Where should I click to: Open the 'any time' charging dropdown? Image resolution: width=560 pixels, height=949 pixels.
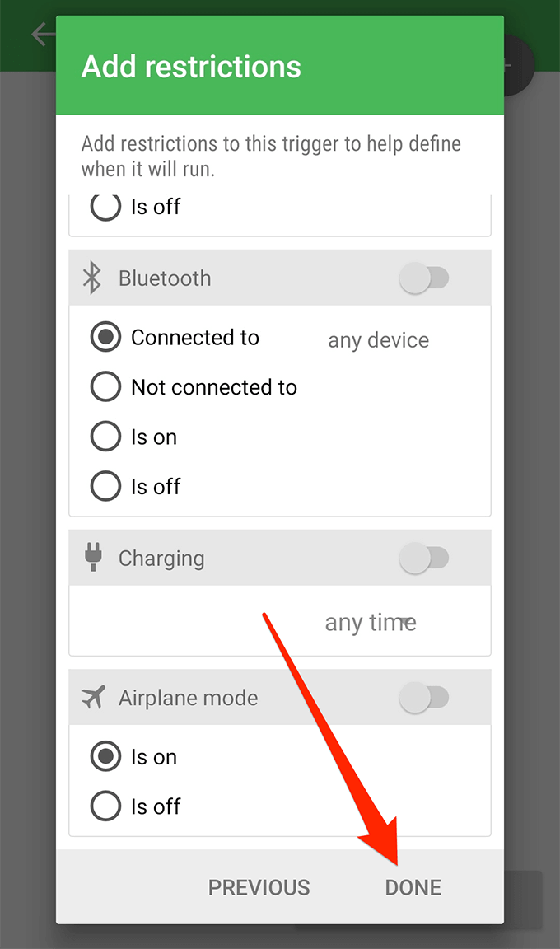pos(371,622)
